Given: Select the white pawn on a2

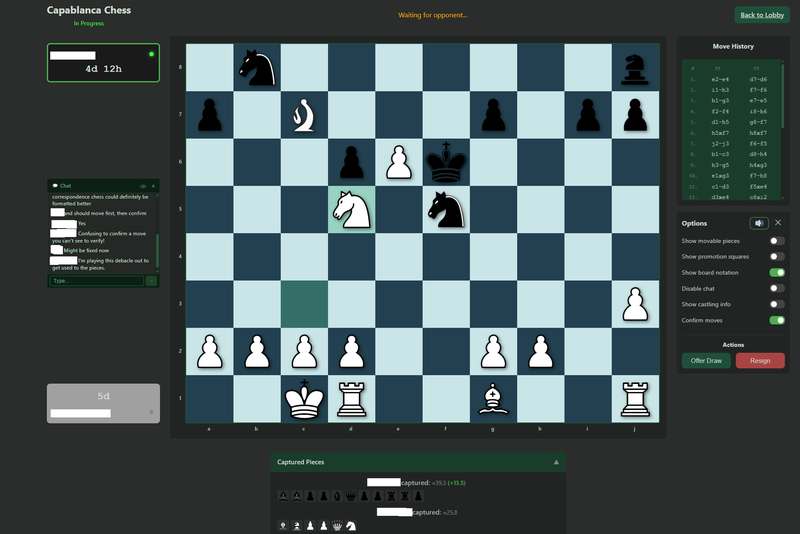Looking at the screenshot, I should coord(210,352).
